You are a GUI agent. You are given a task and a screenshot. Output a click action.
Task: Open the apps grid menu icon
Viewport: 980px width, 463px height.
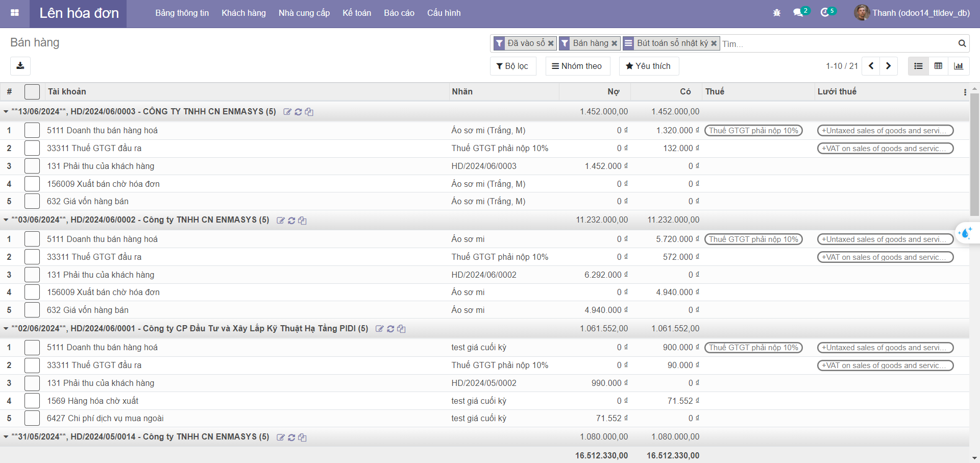click(15, 13)
